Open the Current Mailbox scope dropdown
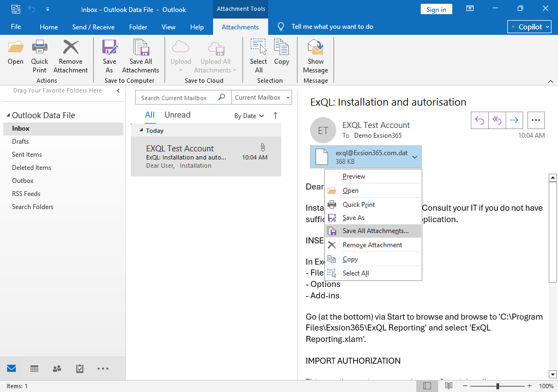Viewport: 558px width, 392px height. [x=262, y=97]
